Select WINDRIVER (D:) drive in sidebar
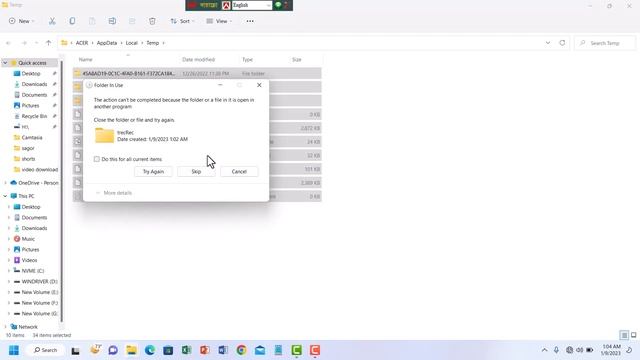The height and width of the screenshot is (360, 640). [x=40, y=282]
